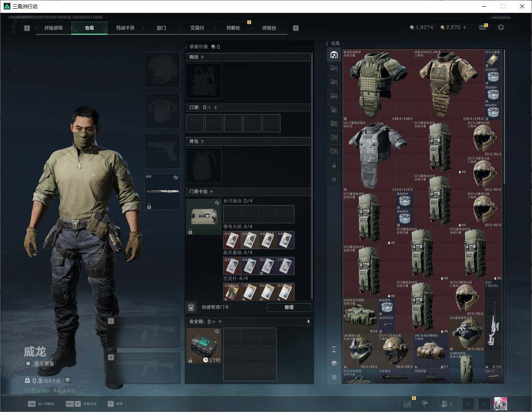Screen dimensions: 532x412
Task: Click the padlock icon in the warehouse sidebar
Action: (x=334, y=166)
